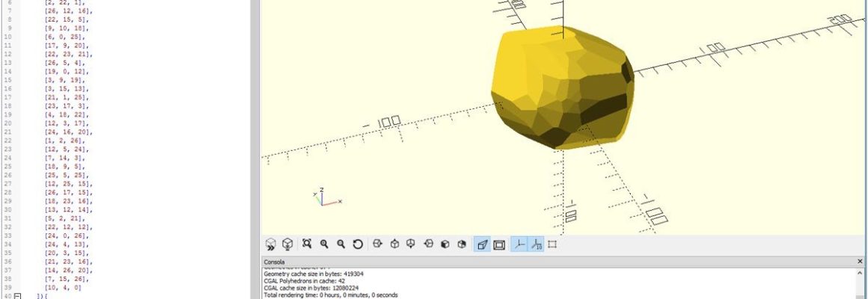
Task: Click code line 19 '[4, 18, 22],'
Action: [x=67, y=115]
